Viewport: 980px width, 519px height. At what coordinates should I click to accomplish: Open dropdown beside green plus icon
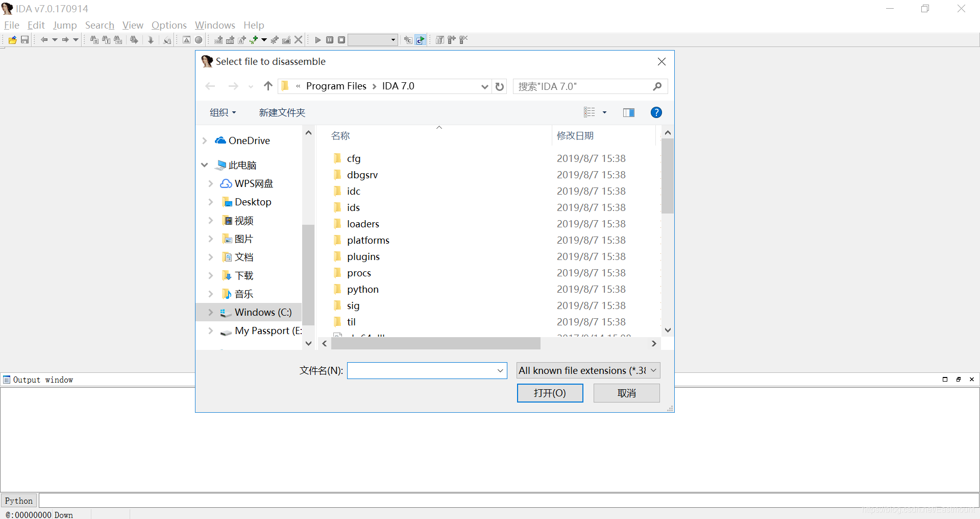tap(264, 40)
